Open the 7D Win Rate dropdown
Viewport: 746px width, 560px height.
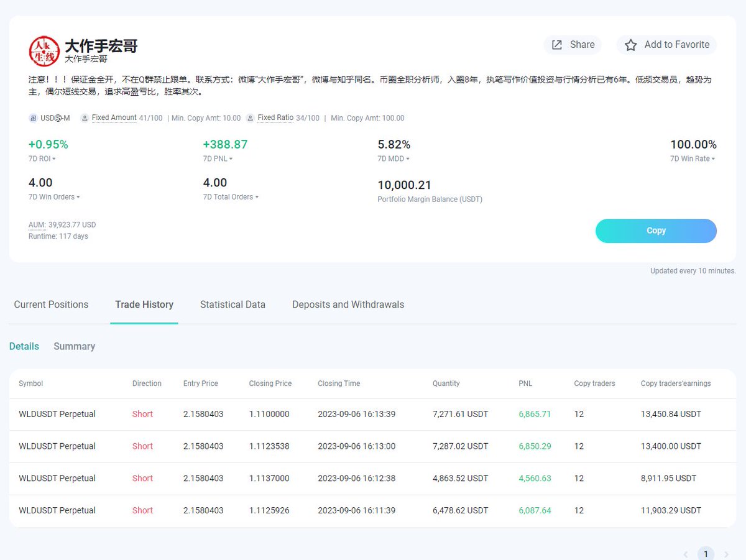coord(693,159)
